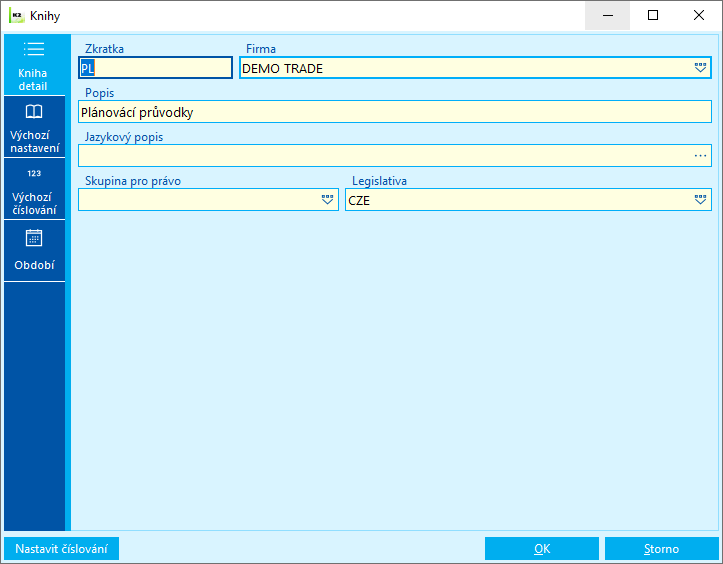The image size is (723, 564).
Task: Close the Knihy window
Action: pyautogui.click(x=699, y=16)
